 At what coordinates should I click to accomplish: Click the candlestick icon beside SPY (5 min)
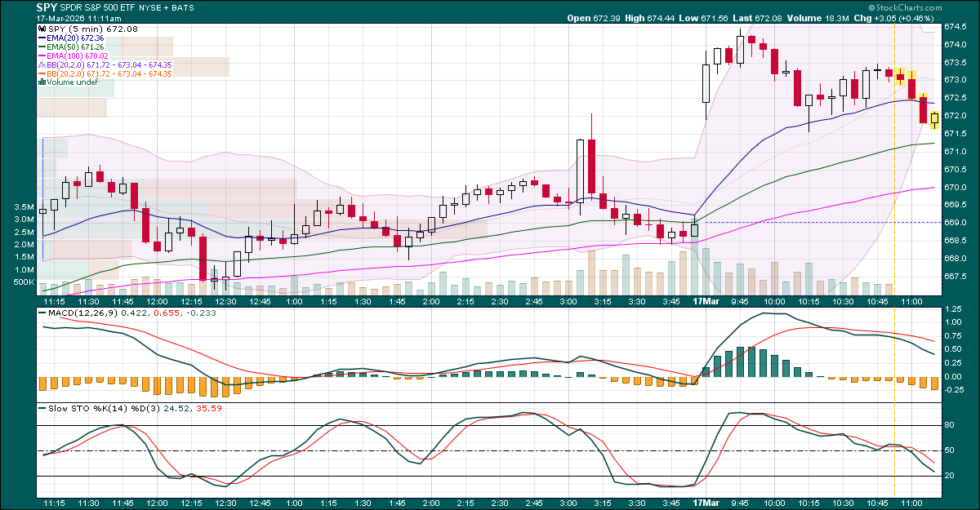point(42,29)
